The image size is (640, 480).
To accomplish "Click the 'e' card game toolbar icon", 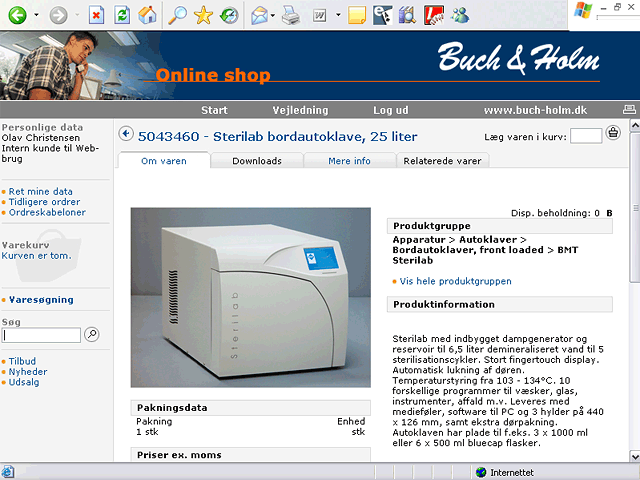I will (x=382, y=15).
